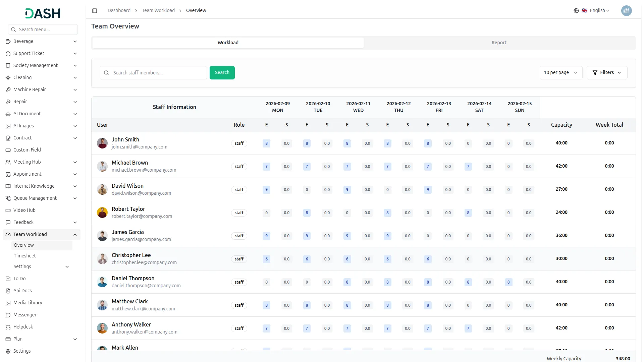This screenshot has width=644, height=362.
Task: Select the Overview submenu item
Action: pos(42,245)
